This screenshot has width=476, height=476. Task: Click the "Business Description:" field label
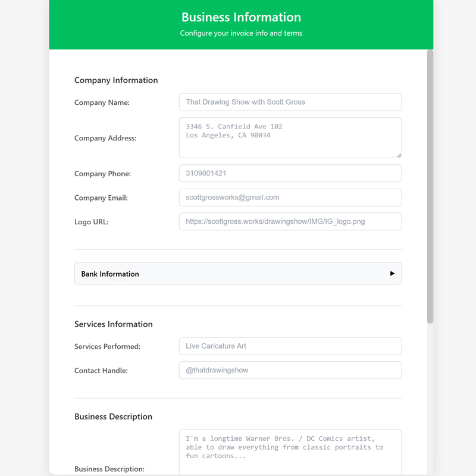109,469
